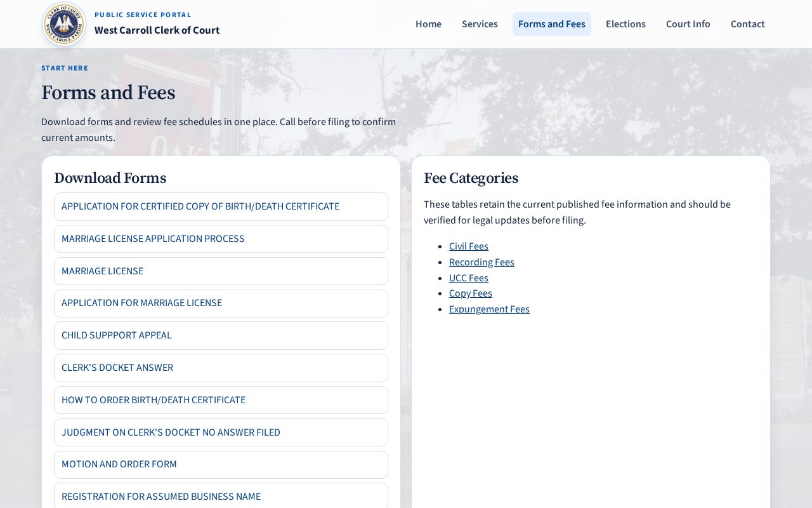Image resolution: width=812 pixels, height=508 pixels.
Task: View Expungement Fees
Action: [x=489, y=309]
